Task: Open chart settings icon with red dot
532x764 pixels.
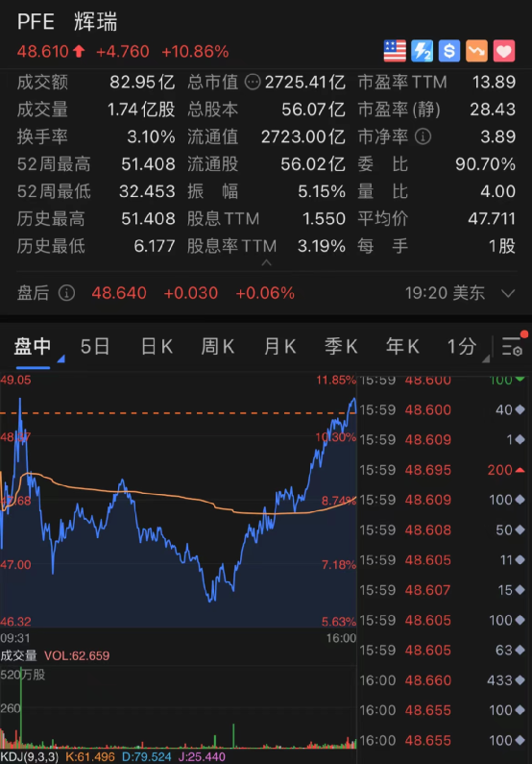Action: [513, 345]
